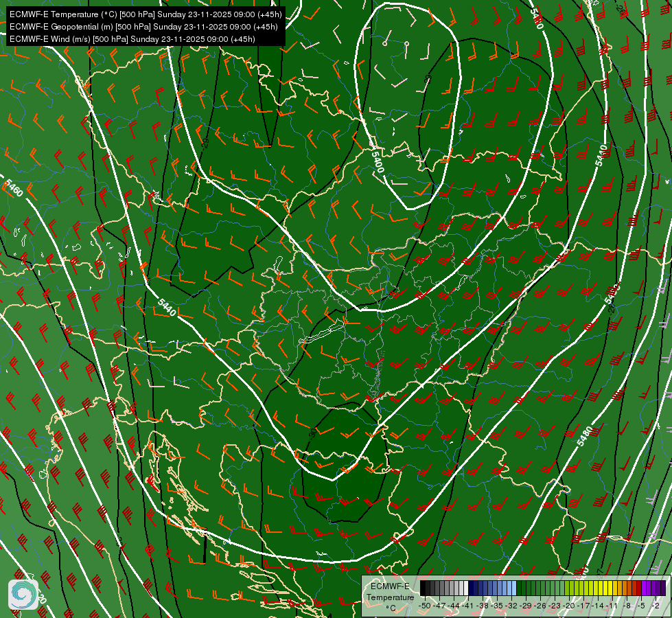The image size is (672, 618).
Task: Pick the black swatch at the legend's cold end
Action: coord(423,588)
